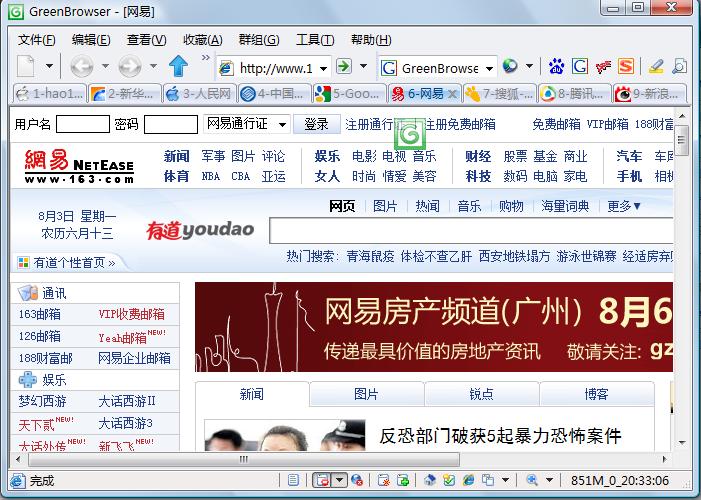
Task: Open the 帮助(H) menu
Action: [x=371, y=40]
